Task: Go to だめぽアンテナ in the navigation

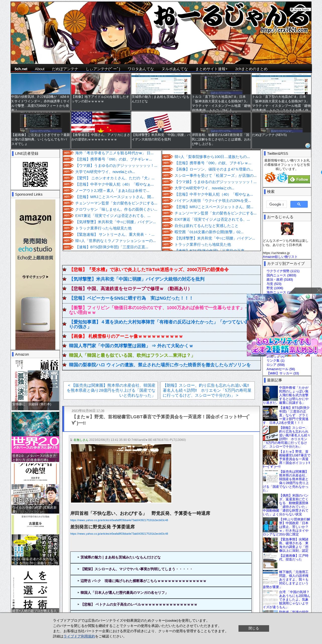Action: (x=65, y=69)
